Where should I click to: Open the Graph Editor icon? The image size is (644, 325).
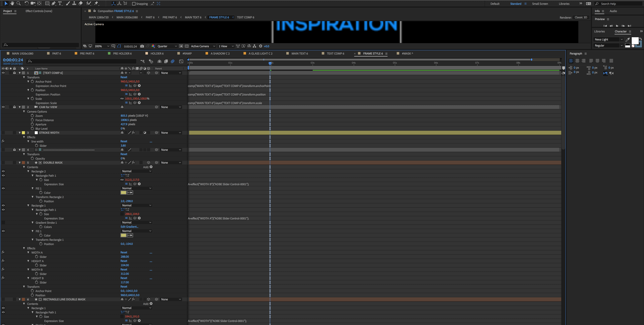(181, 61)
